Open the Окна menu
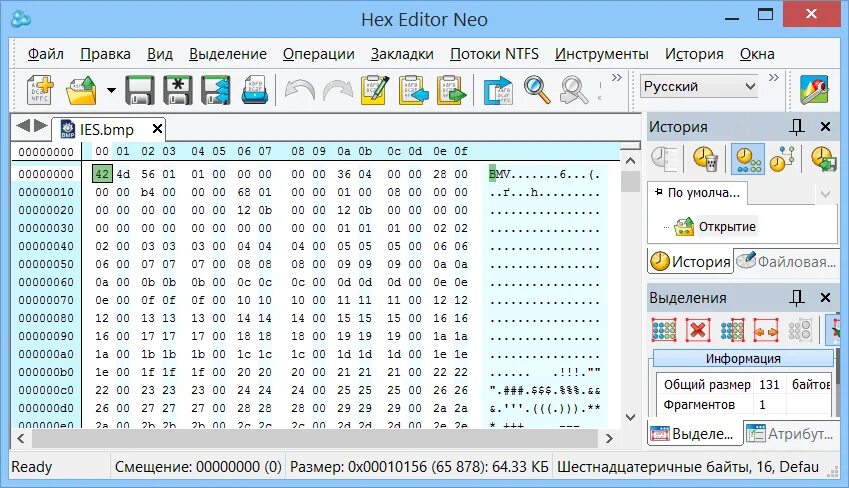849x488 pixels. pos(757,54)
